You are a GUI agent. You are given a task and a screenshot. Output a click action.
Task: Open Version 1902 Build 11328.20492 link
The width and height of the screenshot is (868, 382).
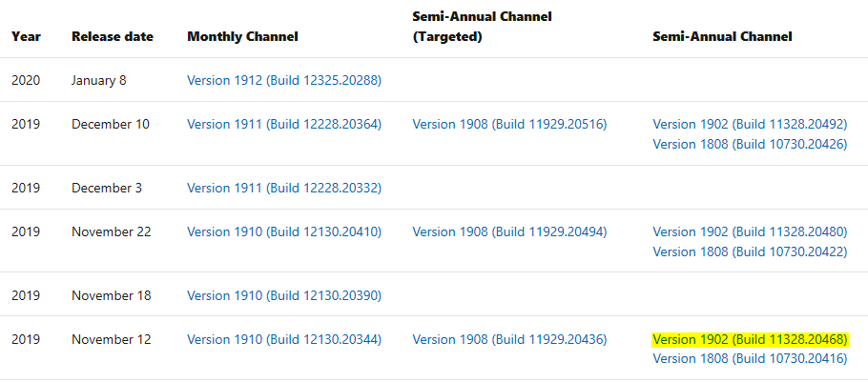click(750, 124)
